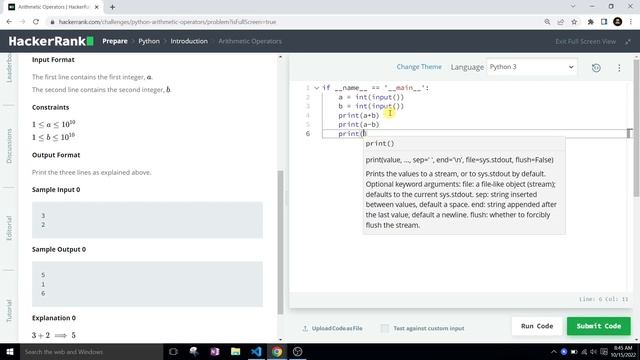Go to Prepare in breadcrumb
This screenshot has width=640, height=360.
pos(115,41)
